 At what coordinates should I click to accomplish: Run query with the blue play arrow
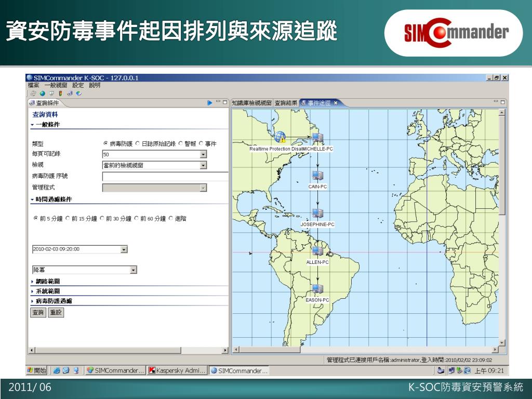click(210, 103)
